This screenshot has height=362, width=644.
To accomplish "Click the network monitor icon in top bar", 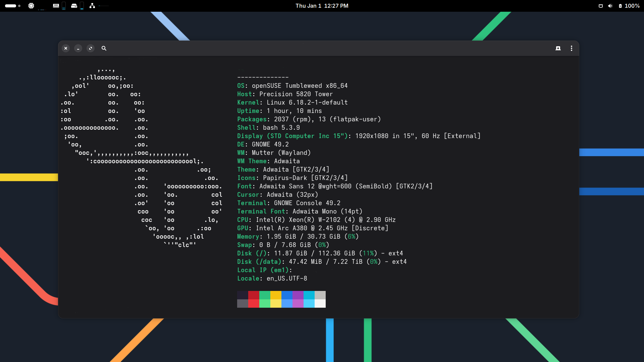I will pos(92,6).
